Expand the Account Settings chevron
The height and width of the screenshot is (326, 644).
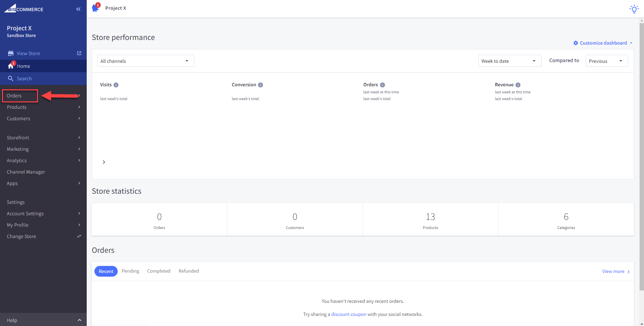[x=79, y=214]
